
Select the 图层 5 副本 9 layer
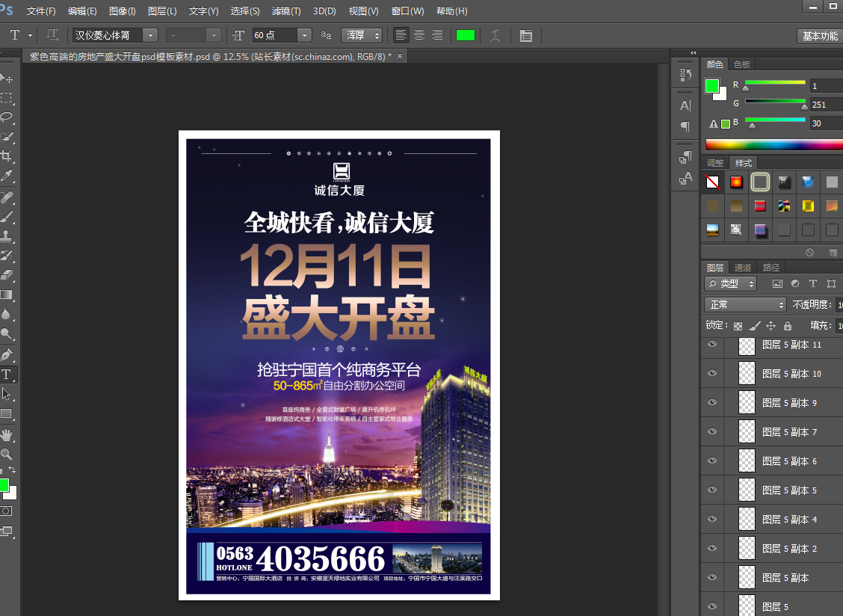click(x=790, y=403)
